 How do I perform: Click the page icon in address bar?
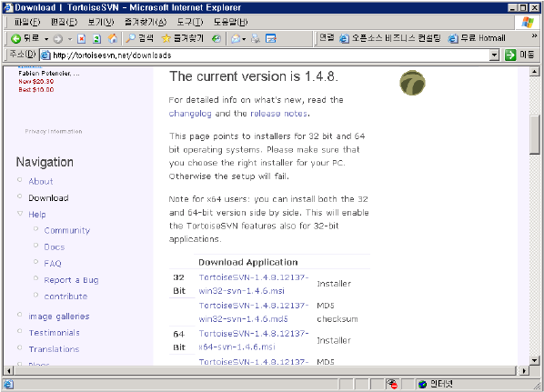(x=45, y=55)
